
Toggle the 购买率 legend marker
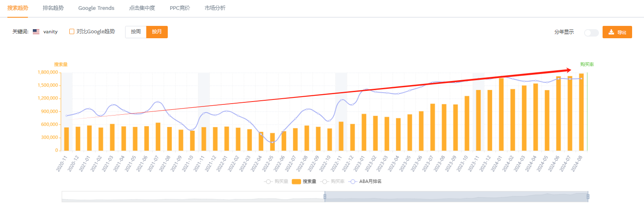click(x=325, y=181)
